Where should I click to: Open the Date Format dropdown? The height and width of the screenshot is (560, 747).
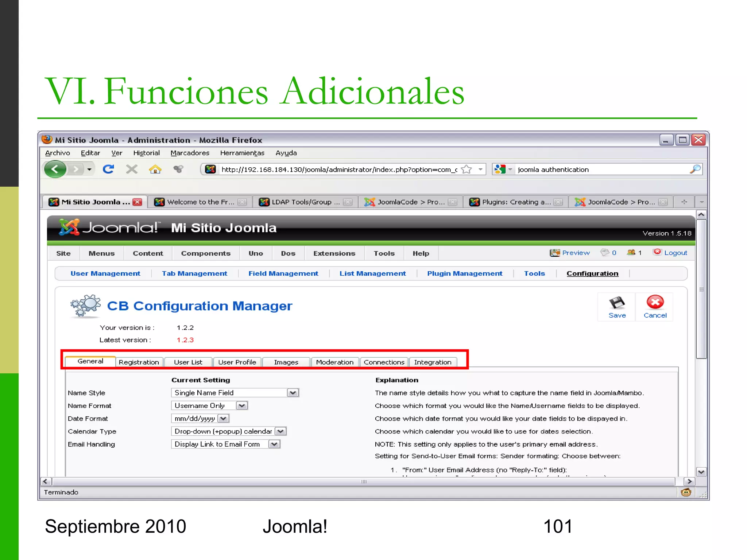(223, 419)
